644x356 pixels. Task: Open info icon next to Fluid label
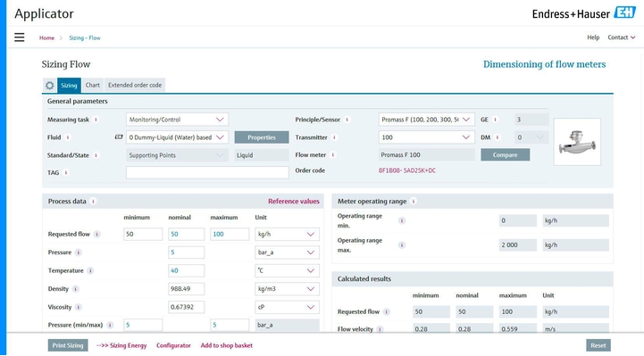click(68, 137)
